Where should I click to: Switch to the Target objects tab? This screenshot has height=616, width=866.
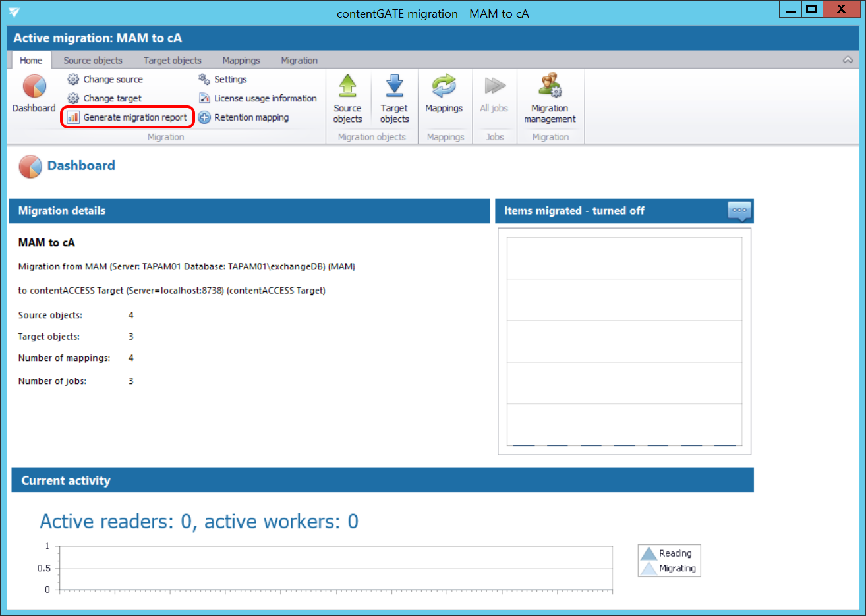[173, 60]
